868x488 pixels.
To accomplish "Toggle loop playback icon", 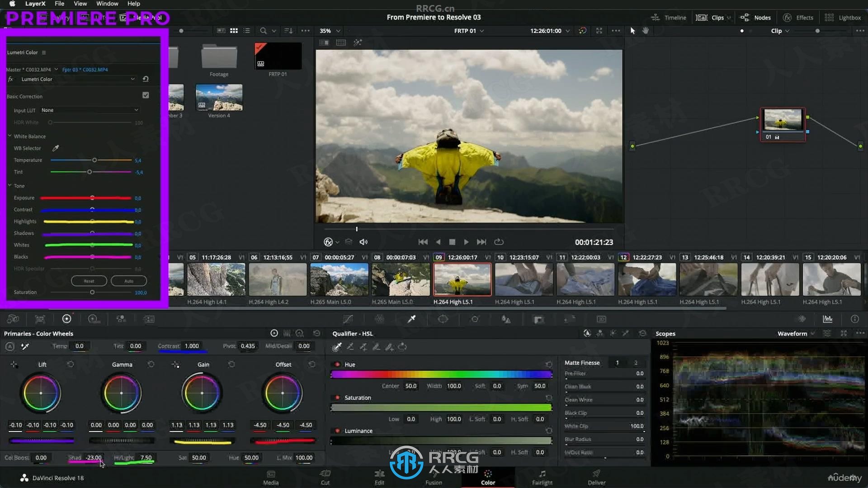I will (499, 242).
